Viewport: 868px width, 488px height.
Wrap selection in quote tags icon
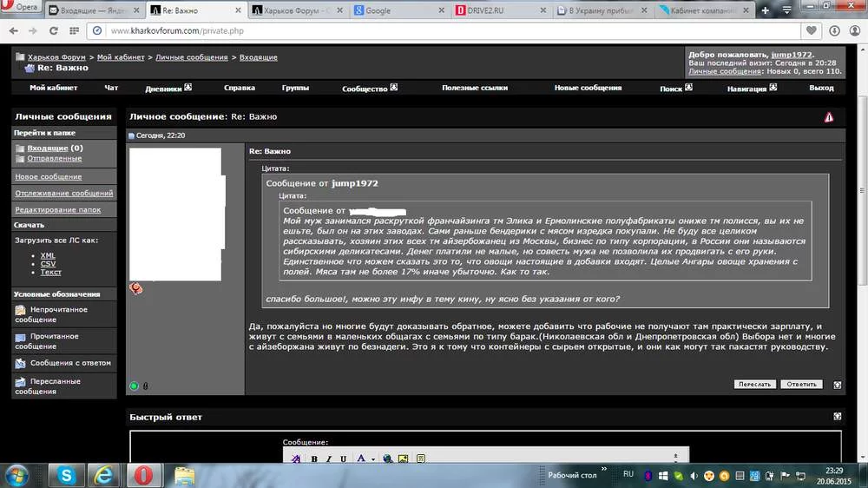421,458
